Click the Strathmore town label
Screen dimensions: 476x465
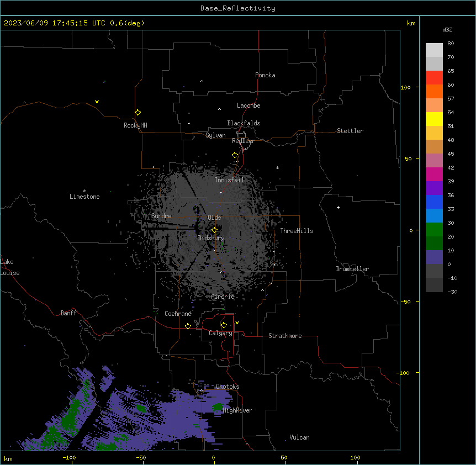[x=285, y=336]
